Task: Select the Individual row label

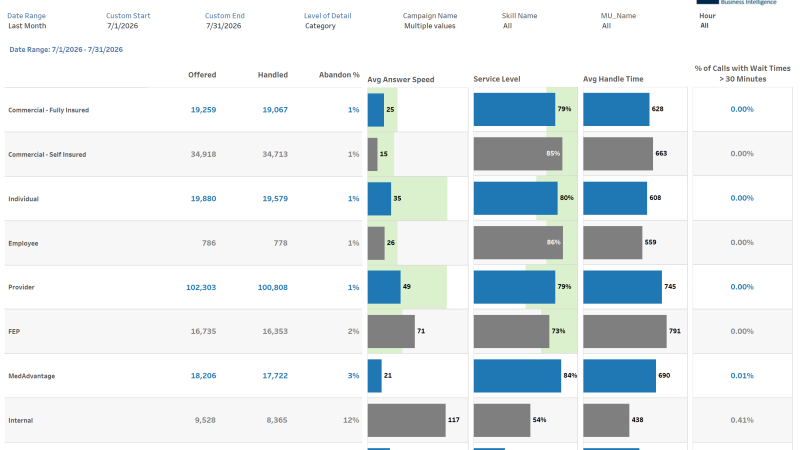Action: [23, 199]
